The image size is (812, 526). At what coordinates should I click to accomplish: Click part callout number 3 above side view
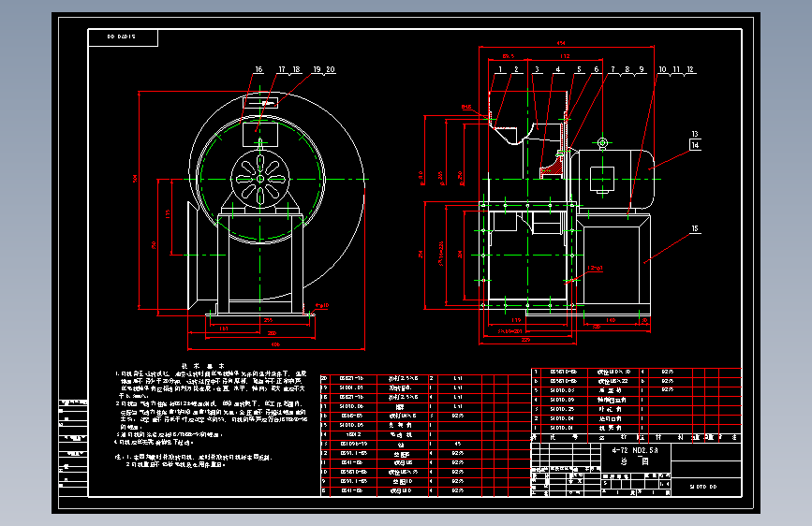tap(537, 69)
